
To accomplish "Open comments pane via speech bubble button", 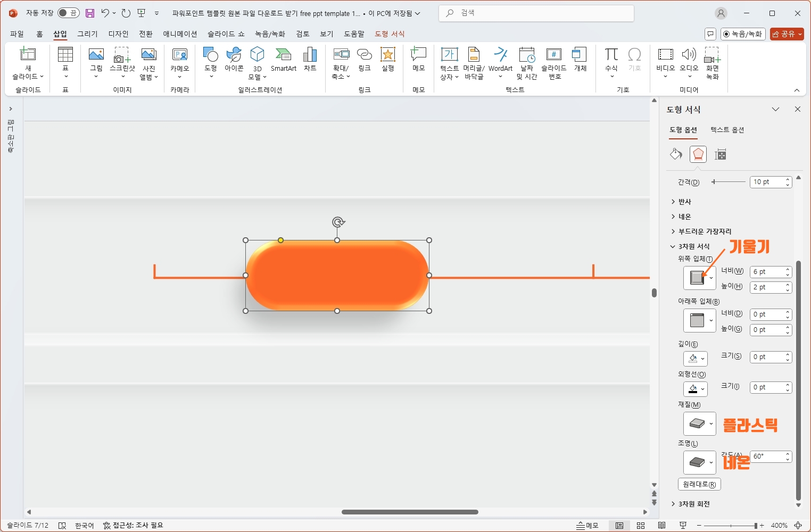I will point(710,34).
